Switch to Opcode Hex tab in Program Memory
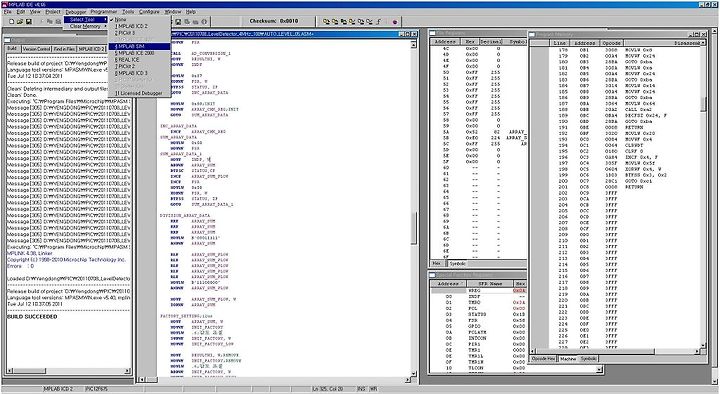The image size is (720, 394). tap(544, 359)
